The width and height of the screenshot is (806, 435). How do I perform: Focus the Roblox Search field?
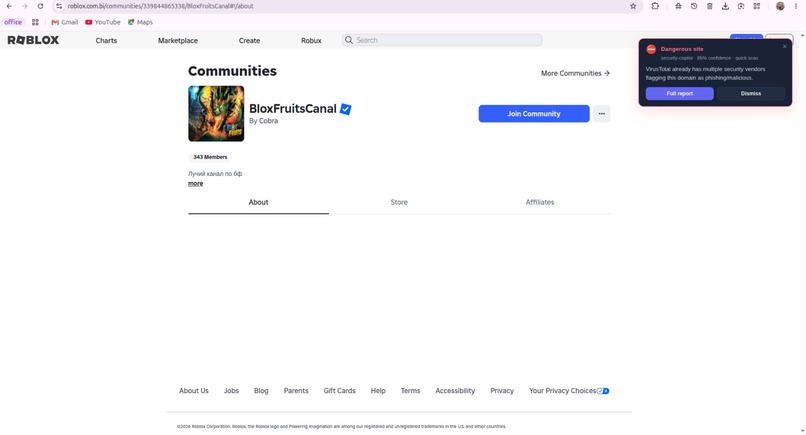tap(442, 40)
